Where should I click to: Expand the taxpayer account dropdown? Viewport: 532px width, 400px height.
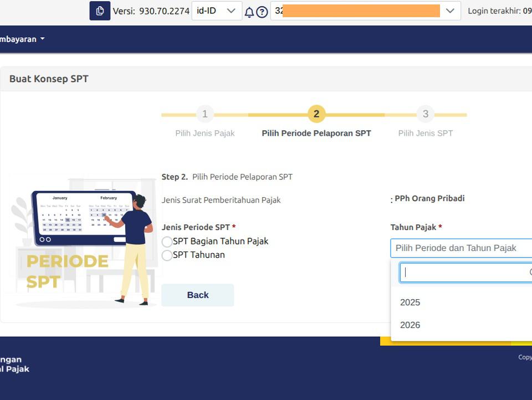tap(365, 11)
